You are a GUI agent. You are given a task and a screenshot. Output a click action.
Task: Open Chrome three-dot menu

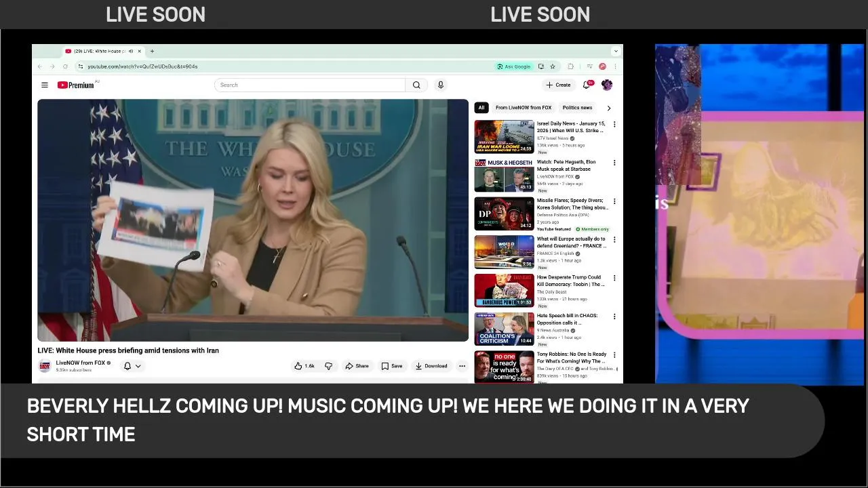615,66
